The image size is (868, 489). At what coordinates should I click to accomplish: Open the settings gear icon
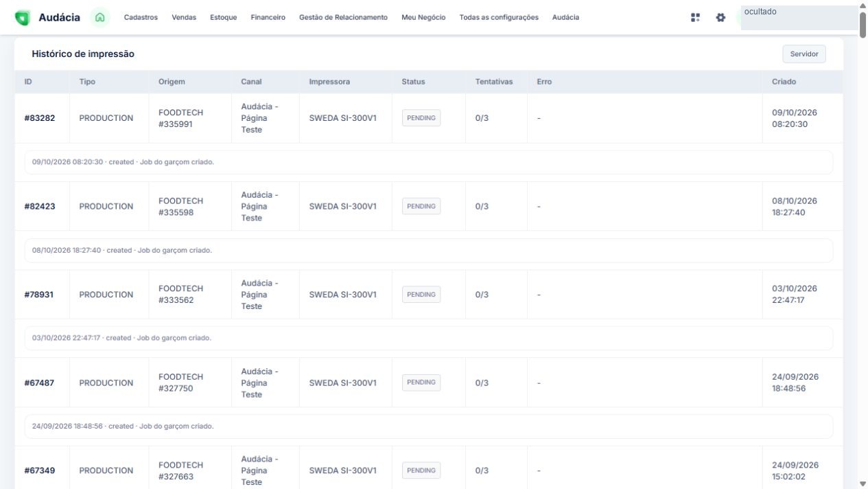pyautogui.click(x=720, y=17)
